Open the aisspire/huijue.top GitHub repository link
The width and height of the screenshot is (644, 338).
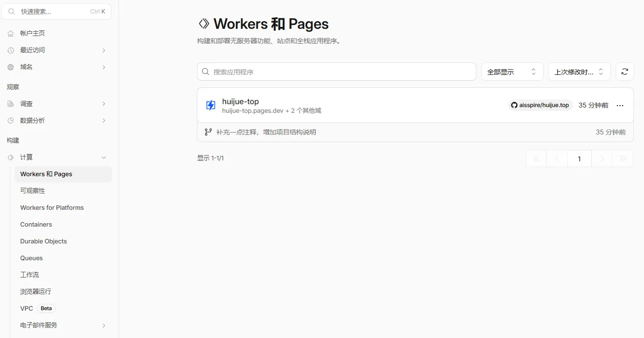click(540, 105)
